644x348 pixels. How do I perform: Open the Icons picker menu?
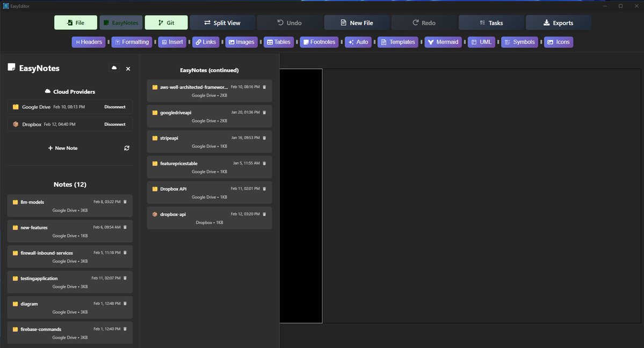click(x=559, y=42)
